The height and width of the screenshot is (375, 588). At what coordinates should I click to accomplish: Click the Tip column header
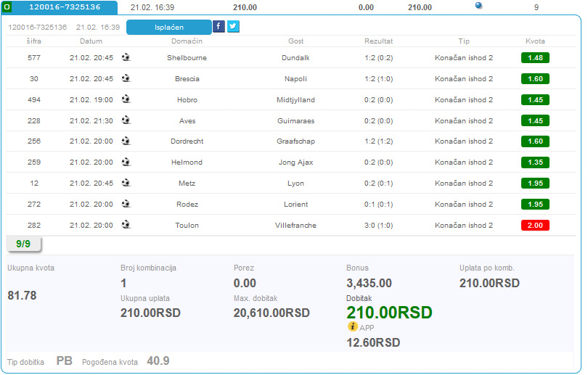coord(464,41)
